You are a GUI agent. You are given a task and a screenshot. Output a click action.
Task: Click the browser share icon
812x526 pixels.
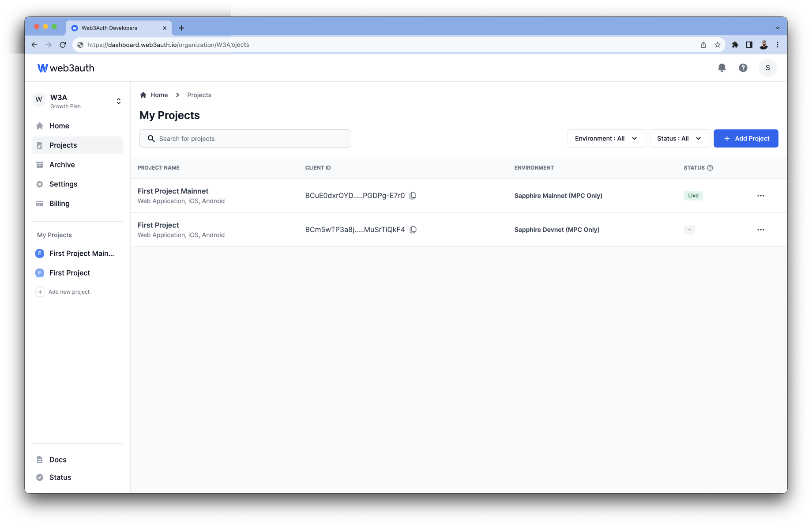click(x=703, y=45)
